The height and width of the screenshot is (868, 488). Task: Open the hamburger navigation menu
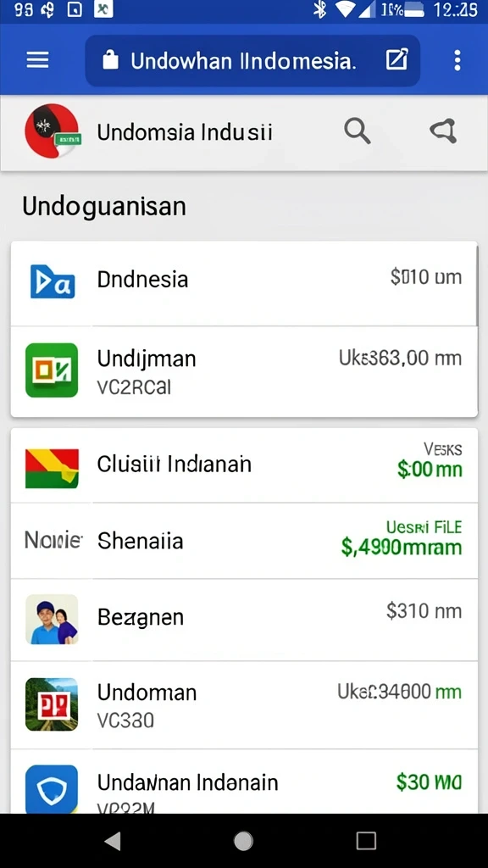[x=37, y=60]
